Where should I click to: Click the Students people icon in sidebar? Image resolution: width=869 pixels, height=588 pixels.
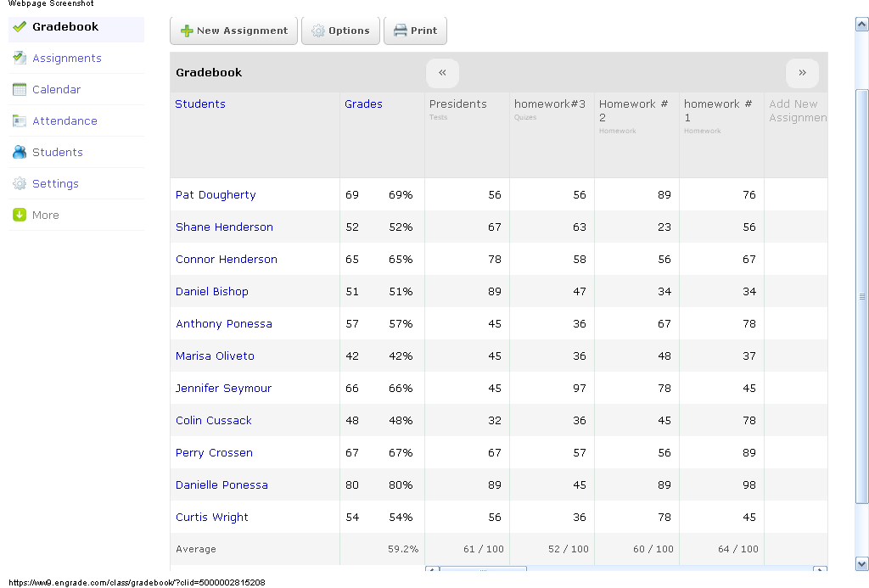[20, 153]
